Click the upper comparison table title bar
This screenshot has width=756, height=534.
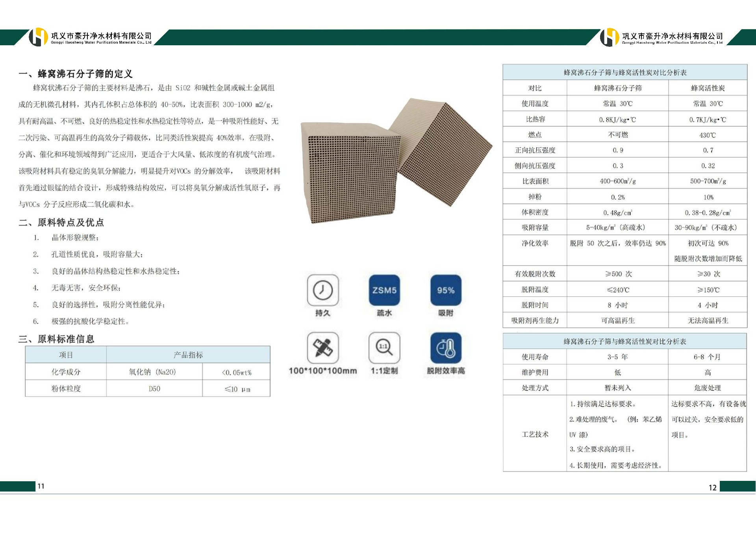pyautogui.click(x=624, y=72)
